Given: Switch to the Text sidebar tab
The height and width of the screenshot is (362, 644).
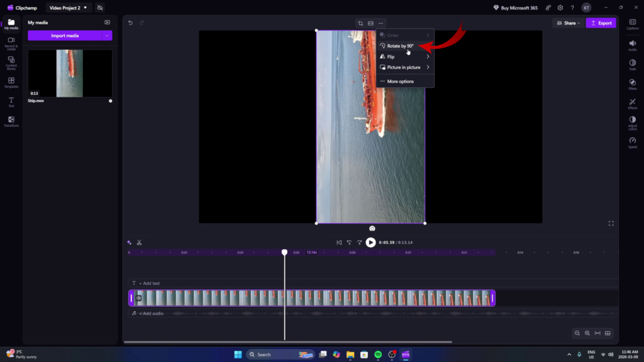Looking at the screenshot, I should click(9, 101).
